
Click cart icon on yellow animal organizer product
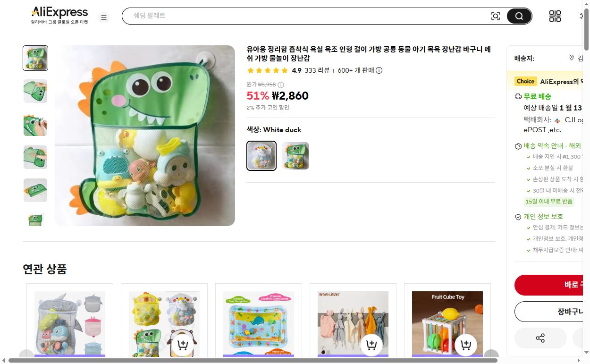(183, 345)
